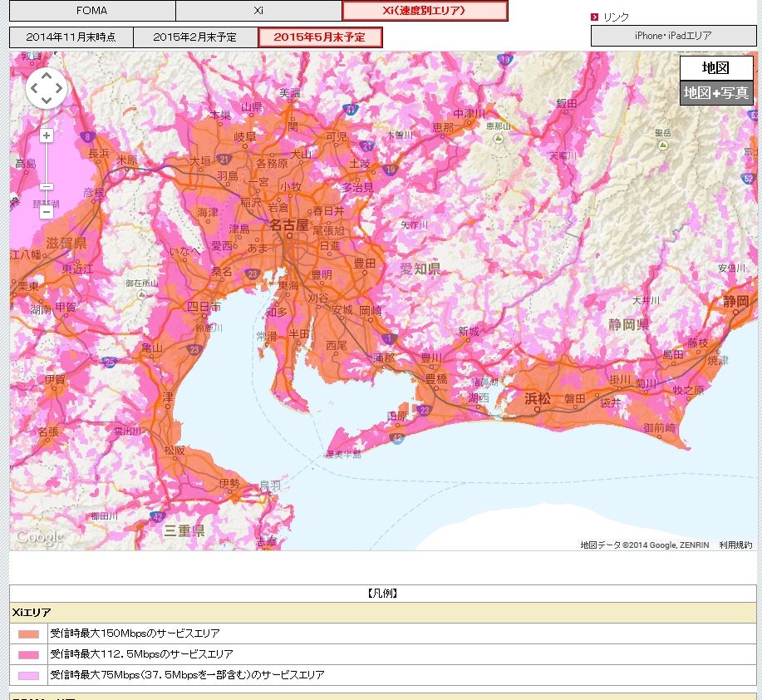Click the 豊田 label on the map
This screenshot has height=700, width=762.
coord(365,264)
